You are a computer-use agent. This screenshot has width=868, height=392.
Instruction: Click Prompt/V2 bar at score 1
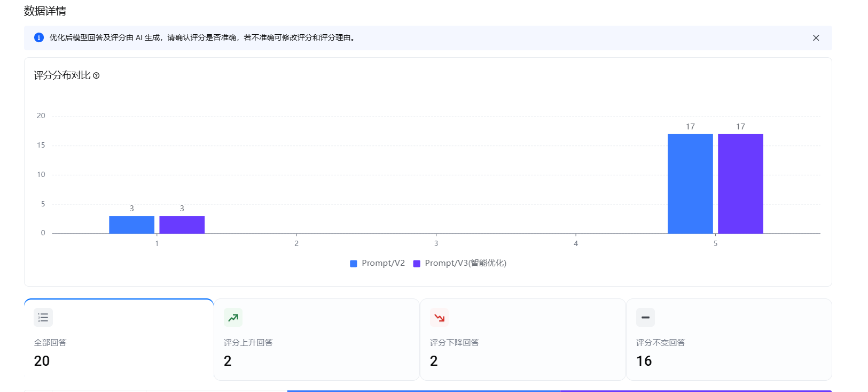132,225
